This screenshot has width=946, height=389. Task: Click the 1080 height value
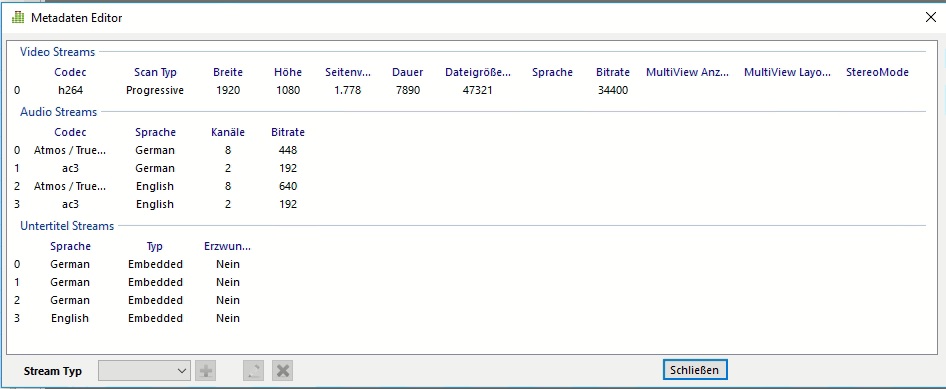click(288, 90)
